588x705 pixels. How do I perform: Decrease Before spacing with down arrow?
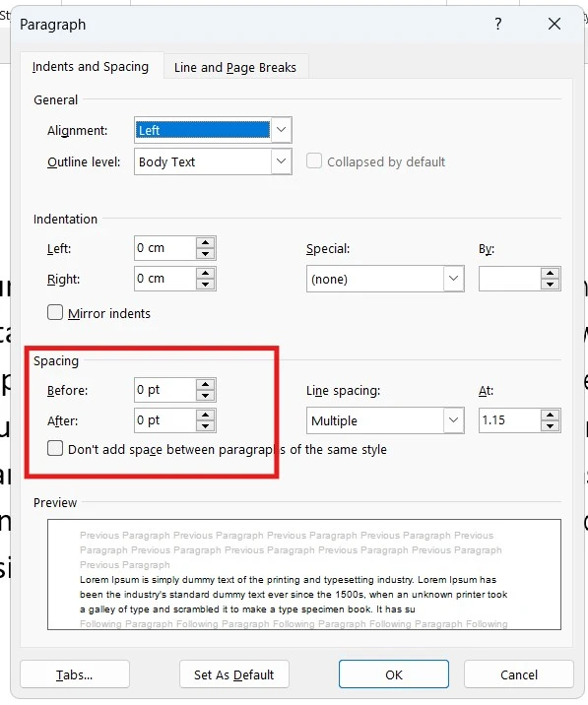click(206, 396)
